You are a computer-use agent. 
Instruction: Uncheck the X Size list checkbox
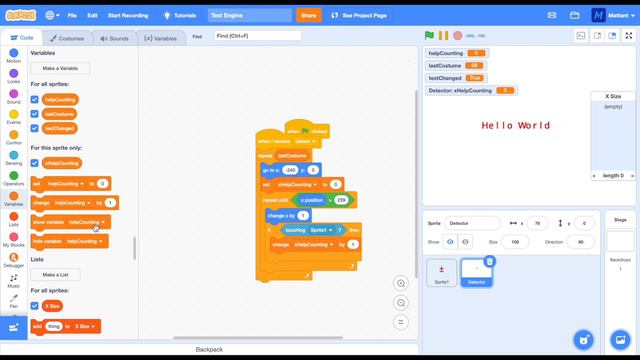pos(34,306)
